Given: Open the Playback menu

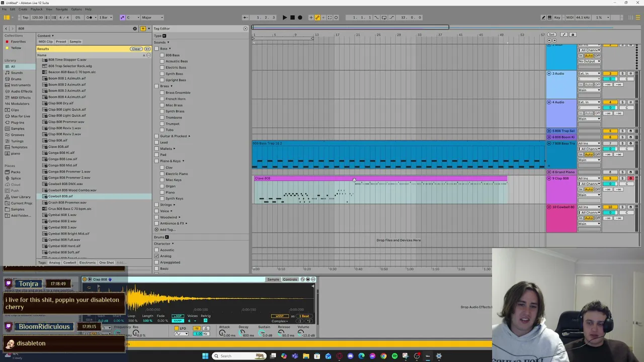Looking at the screenshot, I should (x=37, y=9).
